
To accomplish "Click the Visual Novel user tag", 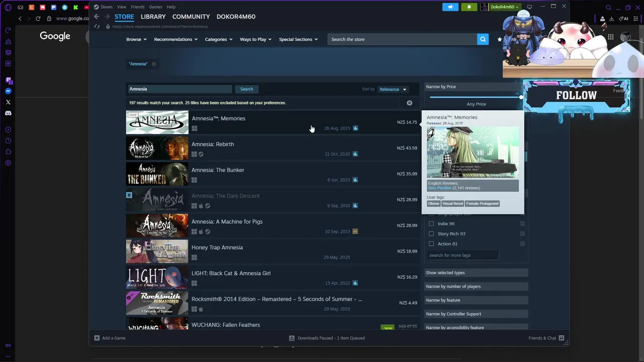I will [452, 204].
